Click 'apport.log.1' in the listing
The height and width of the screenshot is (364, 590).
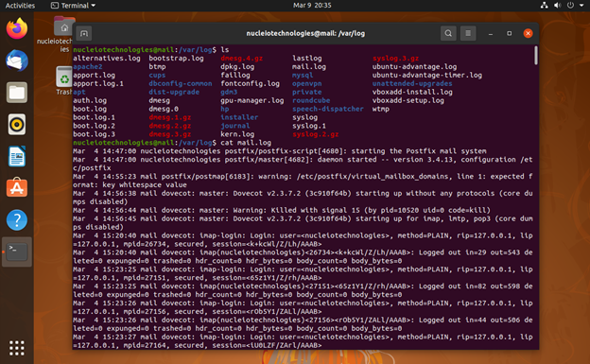[98, 83]
